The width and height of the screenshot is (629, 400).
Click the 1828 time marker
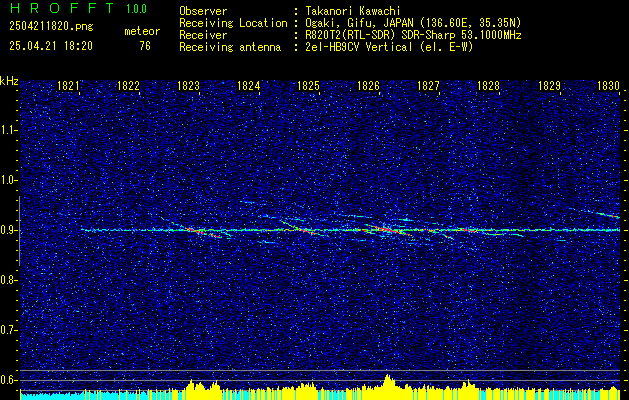(x=489, y=85)
